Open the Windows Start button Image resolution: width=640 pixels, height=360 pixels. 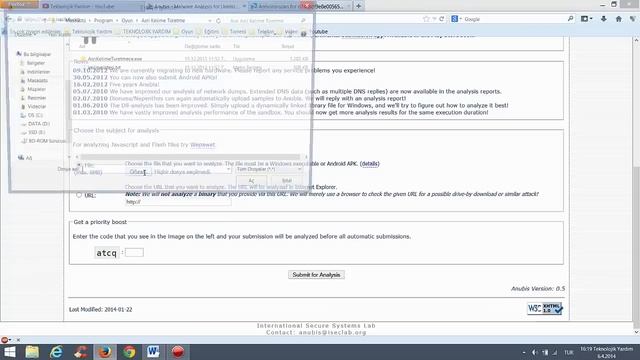click(x=9, y=352)
